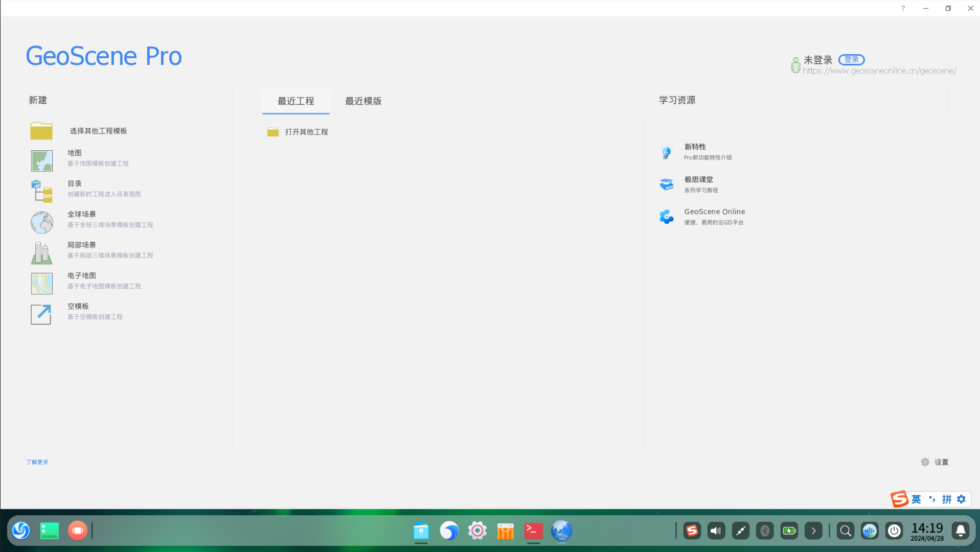Click the 登录 sign-in button

852,60
